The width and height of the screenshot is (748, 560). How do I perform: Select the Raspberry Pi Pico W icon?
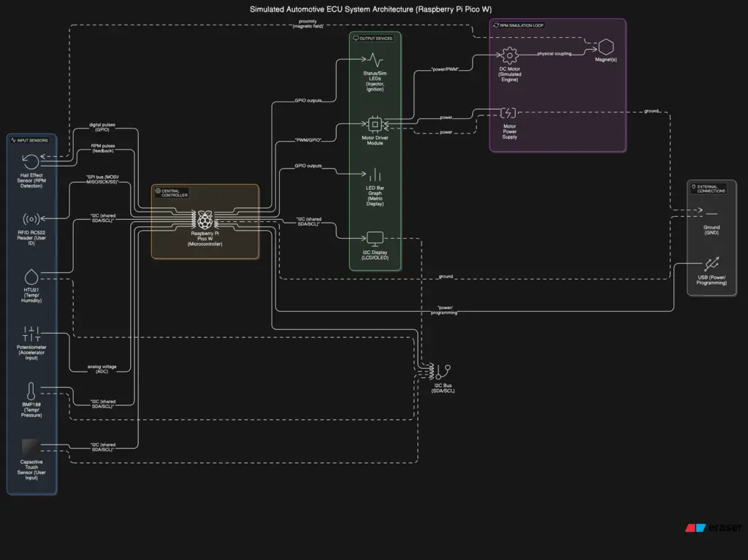tap(205, 220)
